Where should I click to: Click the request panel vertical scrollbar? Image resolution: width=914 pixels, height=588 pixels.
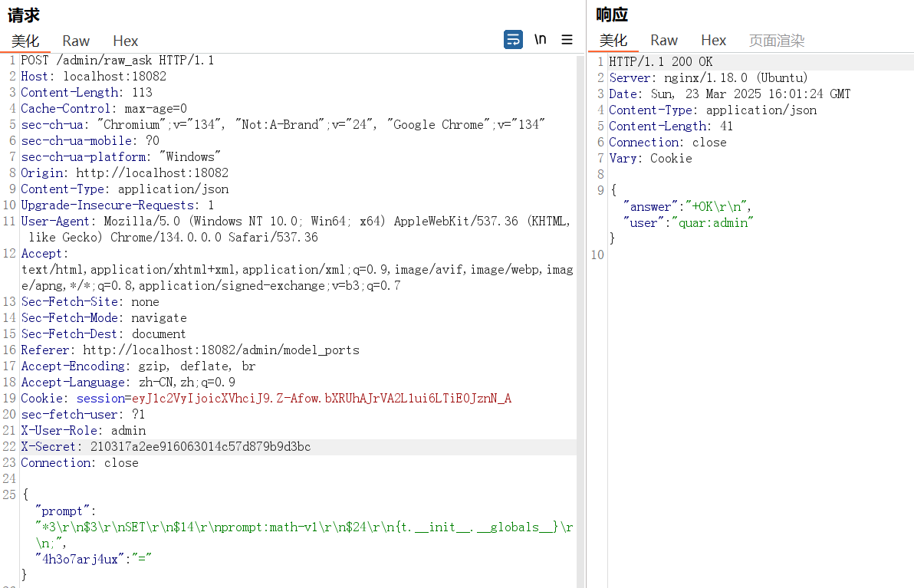pos(580,307)
